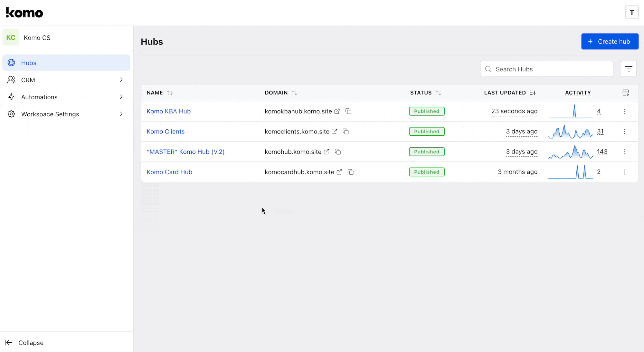Click the Collapse sidebar button

(25, 342)
